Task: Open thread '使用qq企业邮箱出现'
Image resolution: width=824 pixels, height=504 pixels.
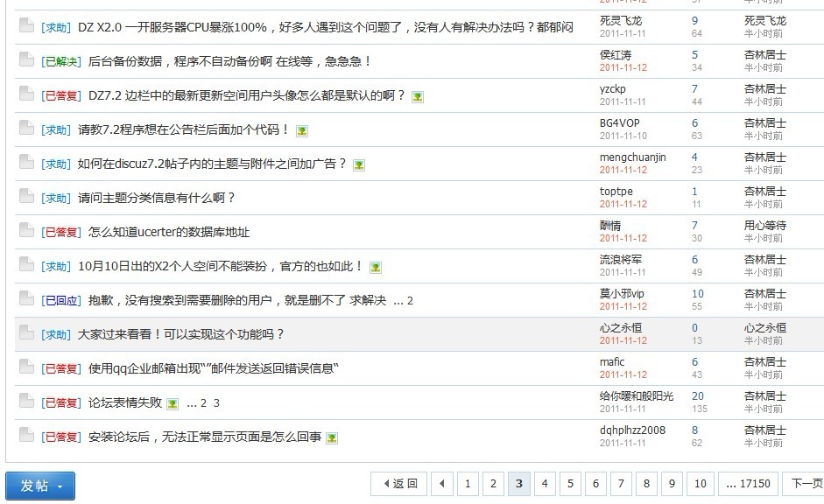Action: coord(214,368)
